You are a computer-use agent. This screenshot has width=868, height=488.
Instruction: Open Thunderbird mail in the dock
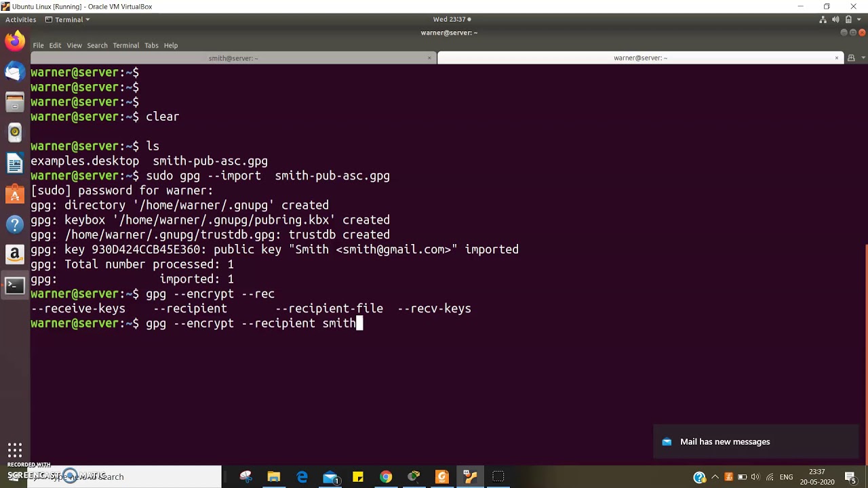15,71
